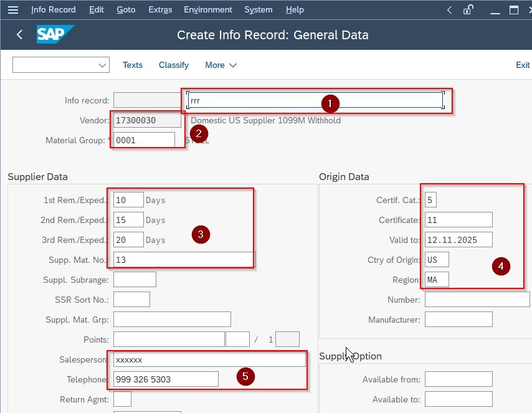The width and height of the screenshot is (532, 413).
Task: Click the Manufacturer field
Action: (458, 320)
